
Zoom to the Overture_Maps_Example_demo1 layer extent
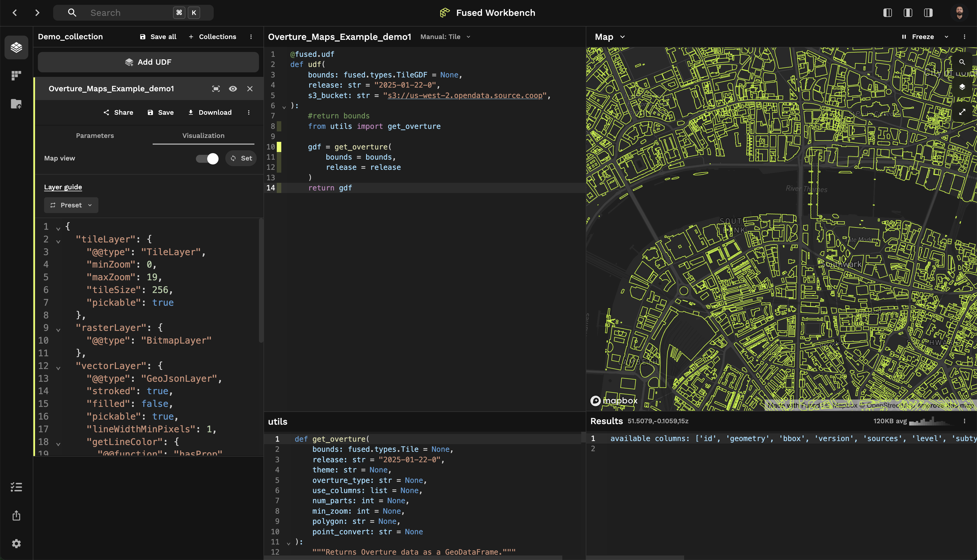216,89
